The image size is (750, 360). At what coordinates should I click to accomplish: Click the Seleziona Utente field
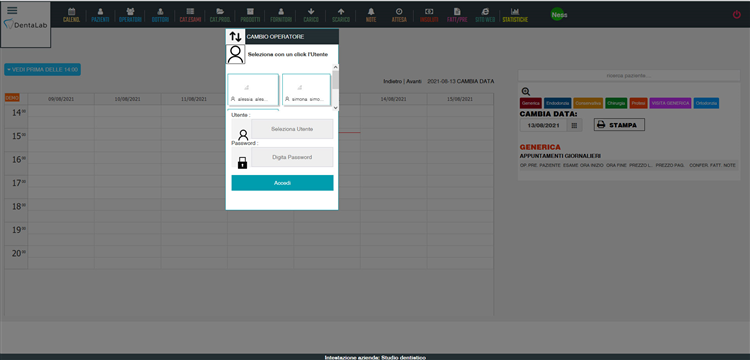292,129
